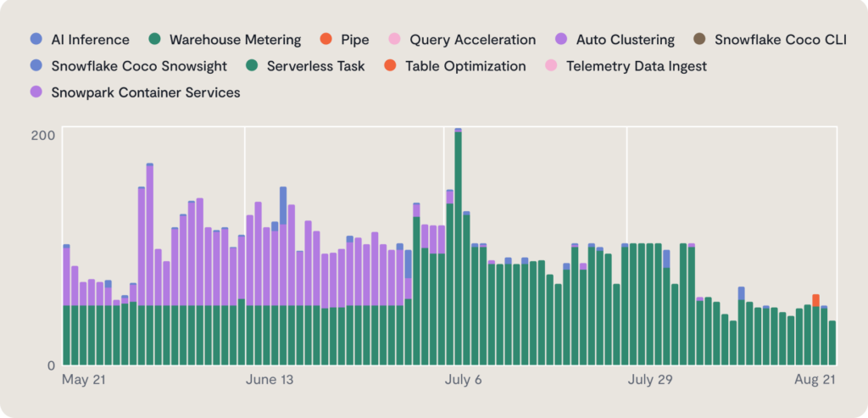Toggle the Warehouse Metering series label
The height and width of the screenshot is (418, 868).
click(x=236, y=40)
